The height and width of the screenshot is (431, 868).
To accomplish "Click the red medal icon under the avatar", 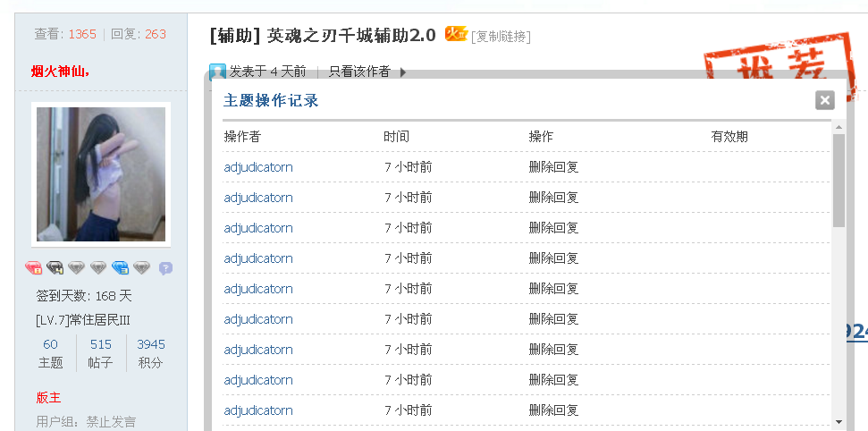I will pos(34,268).
